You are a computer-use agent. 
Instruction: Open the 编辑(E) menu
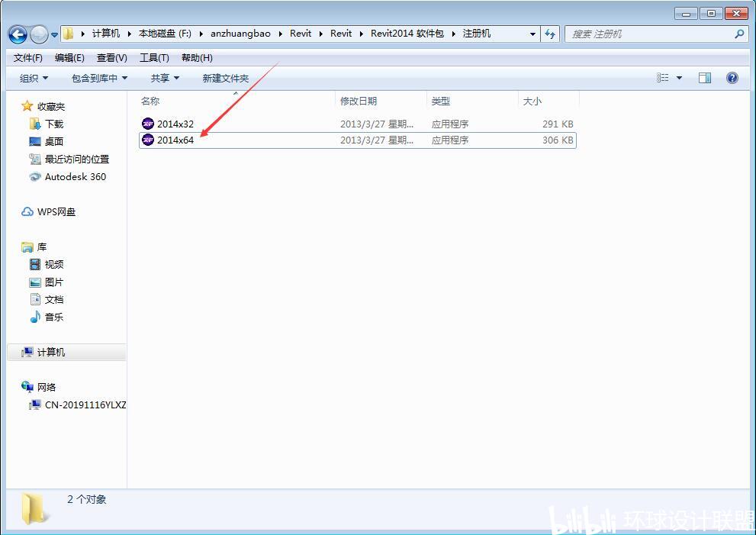point(69,58)
